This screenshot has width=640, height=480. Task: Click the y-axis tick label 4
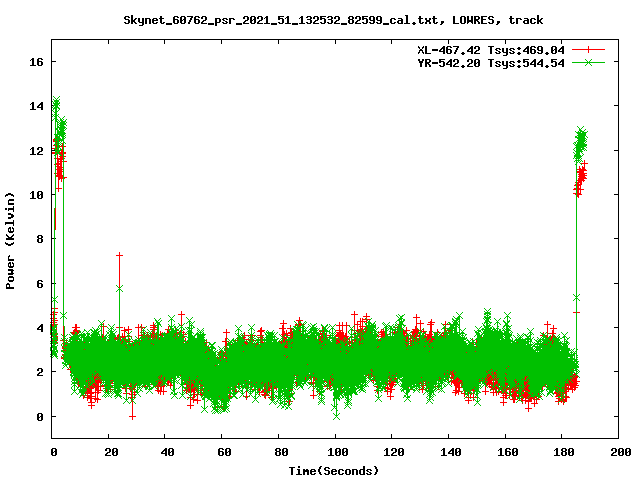click(40, 328)
